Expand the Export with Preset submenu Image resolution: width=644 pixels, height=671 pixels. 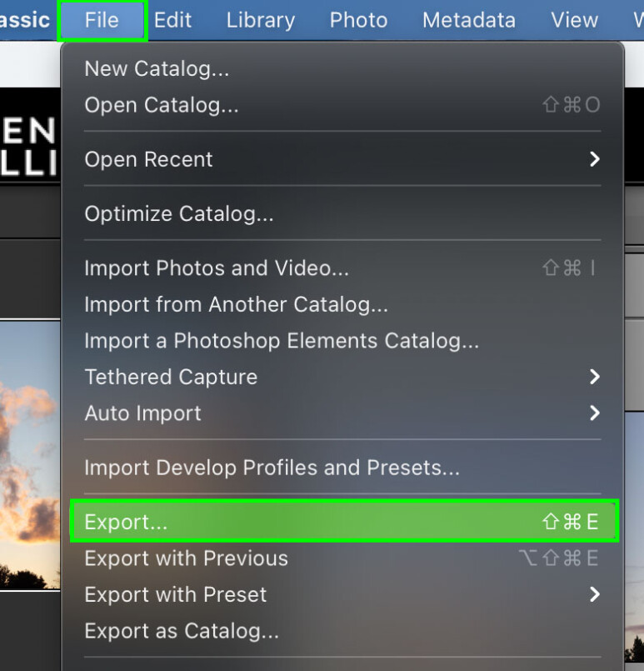point(175,594)
